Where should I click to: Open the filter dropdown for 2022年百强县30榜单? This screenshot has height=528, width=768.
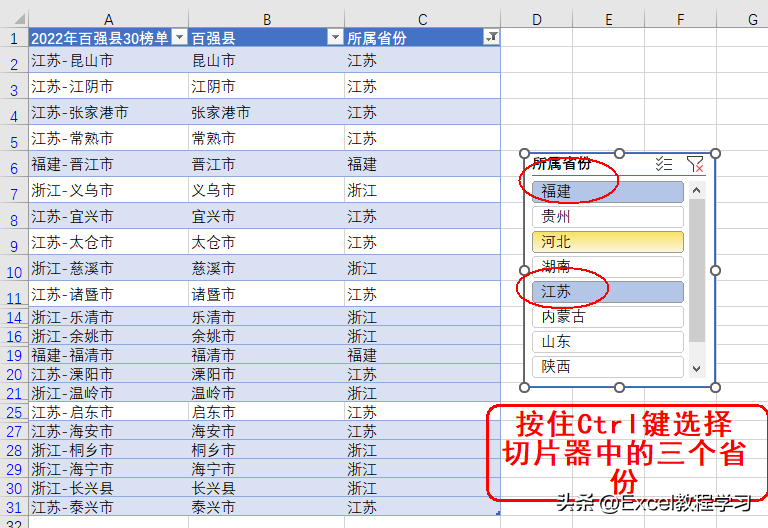tap(180, 37)
